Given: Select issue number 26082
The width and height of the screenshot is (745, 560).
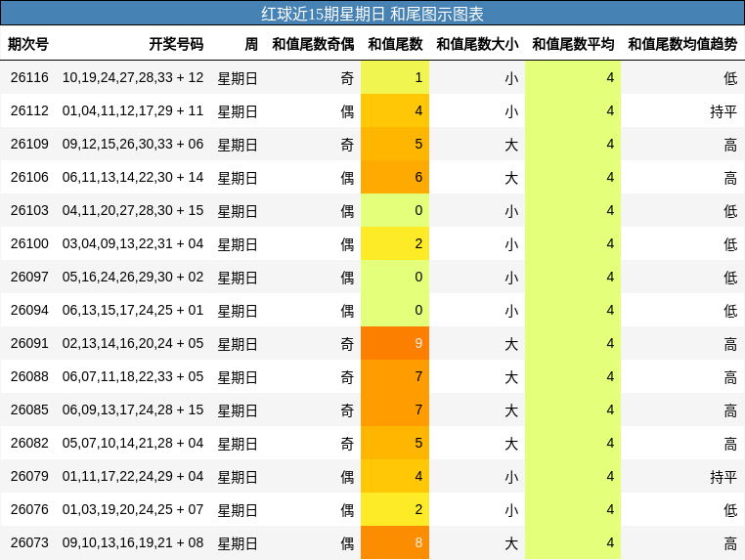Looking at the screenshot, I should [29, 443].
